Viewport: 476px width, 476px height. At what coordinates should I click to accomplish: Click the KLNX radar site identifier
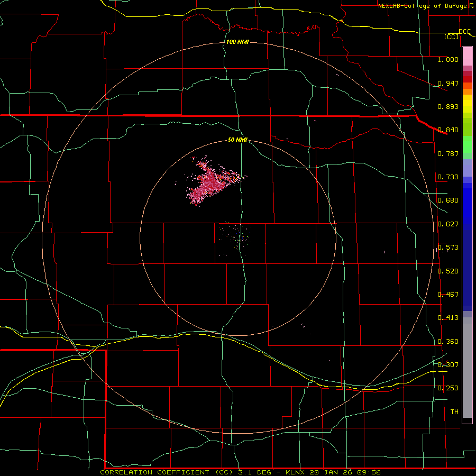tap(295, 472)
